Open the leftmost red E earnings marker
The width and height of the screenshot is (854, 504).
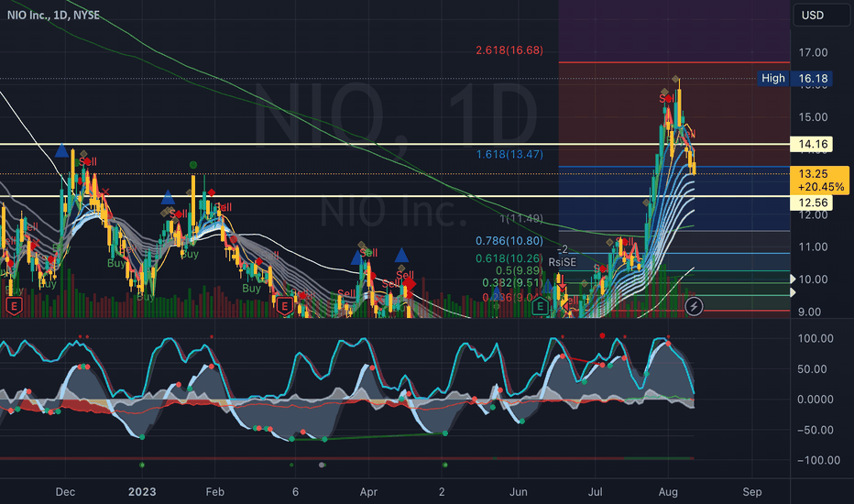pyautogui.click(x=14, y=306)
